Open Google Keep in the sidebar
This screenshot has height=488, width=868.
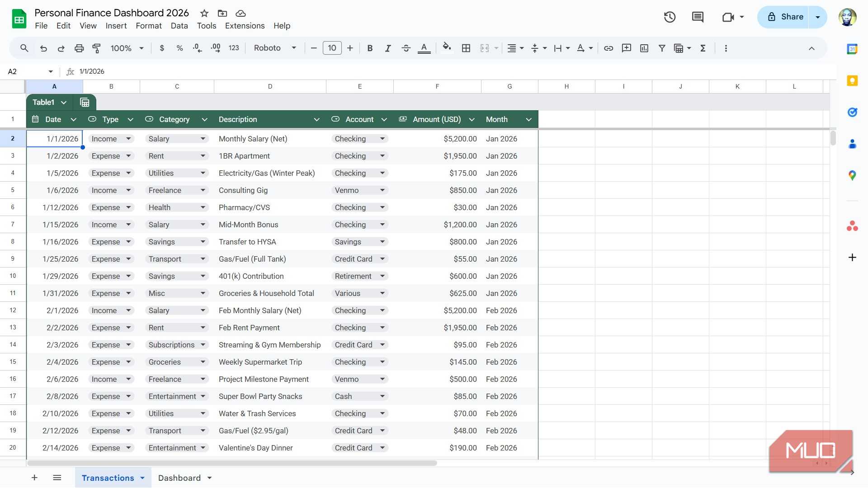852,80
